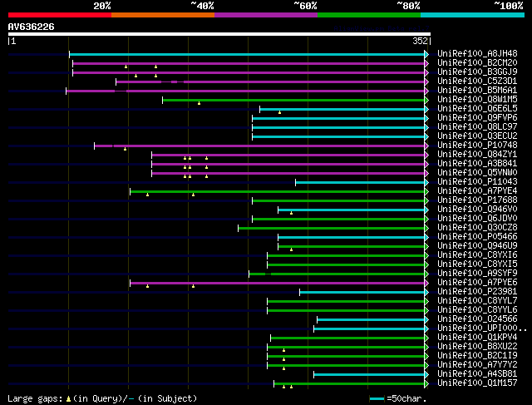Viewport: 532px width, 405px height.
Task: Click the purple alignment bar of B2CM20
Action: pyautogui.click(x=249, y=63)
